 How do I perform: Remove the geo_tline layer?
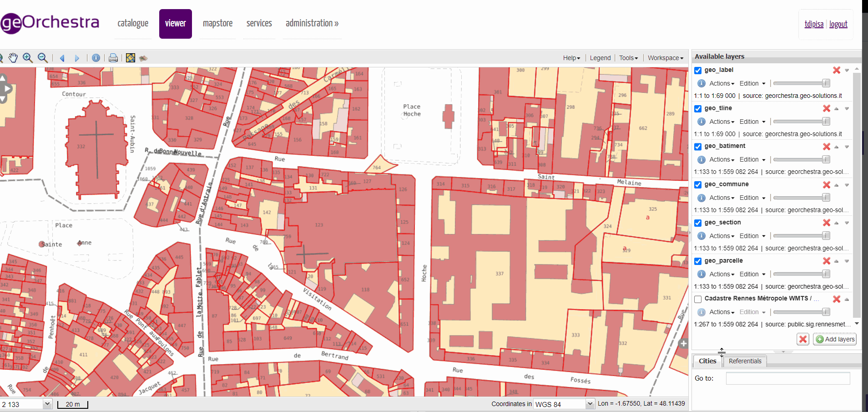827,108
